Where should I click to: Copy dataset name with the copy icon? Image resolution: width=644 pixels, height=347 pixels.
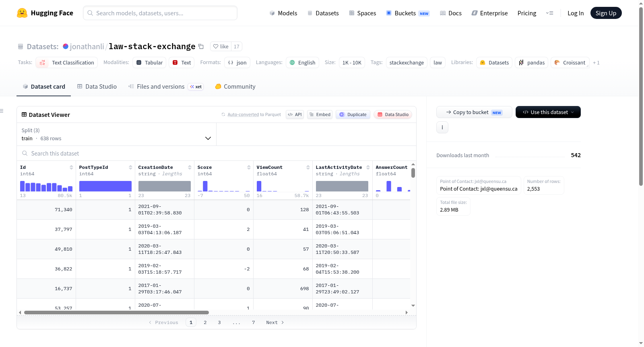(x=201, y=46)
